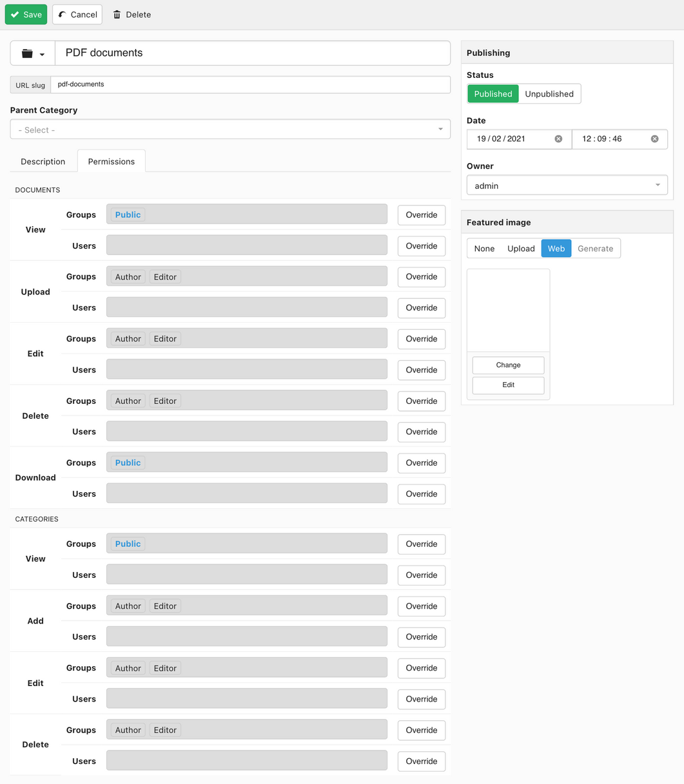
Task: Click Editor tag in Documents Delete Groups
Action: tap(165, 401)
